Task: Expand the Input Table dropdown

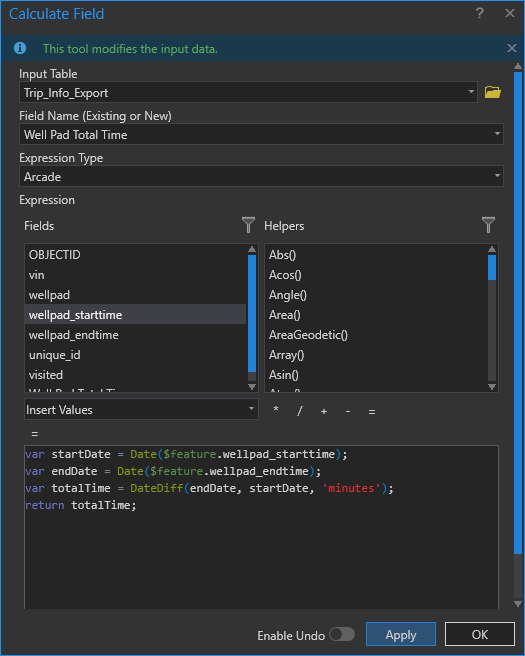Action: tap(471, 92)
